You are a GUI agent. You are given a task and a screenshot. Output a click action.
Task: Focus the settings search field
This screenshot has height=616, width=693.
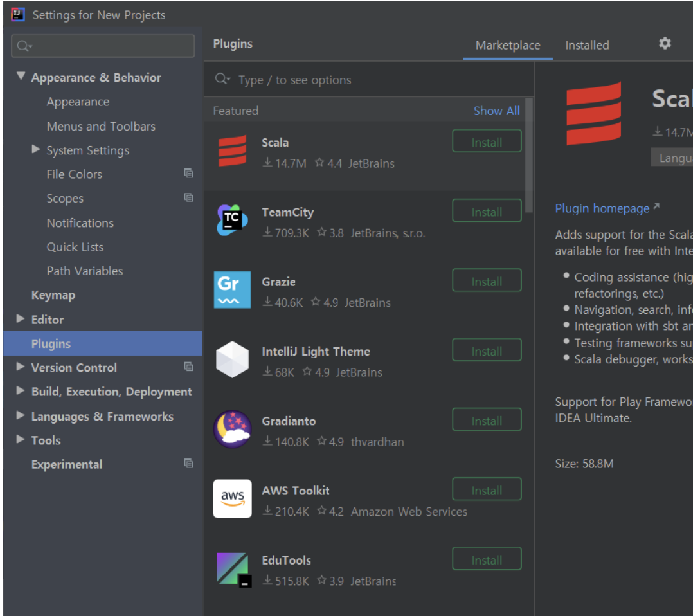point(103,46)
